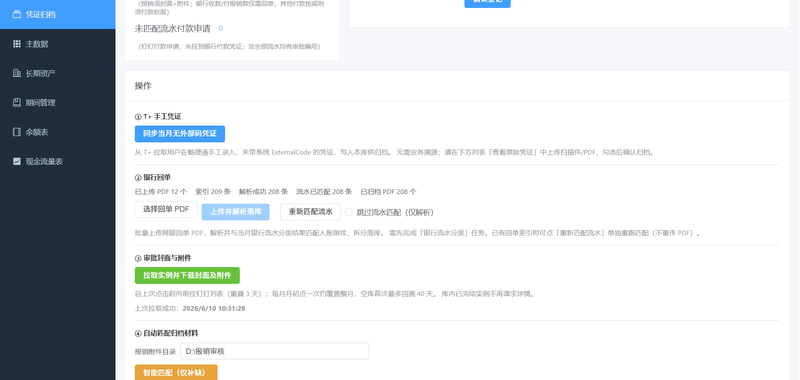Click the 未匹配流水付款申请 count 0
Screen dimensions: 800x380
[x=221, y=29]
